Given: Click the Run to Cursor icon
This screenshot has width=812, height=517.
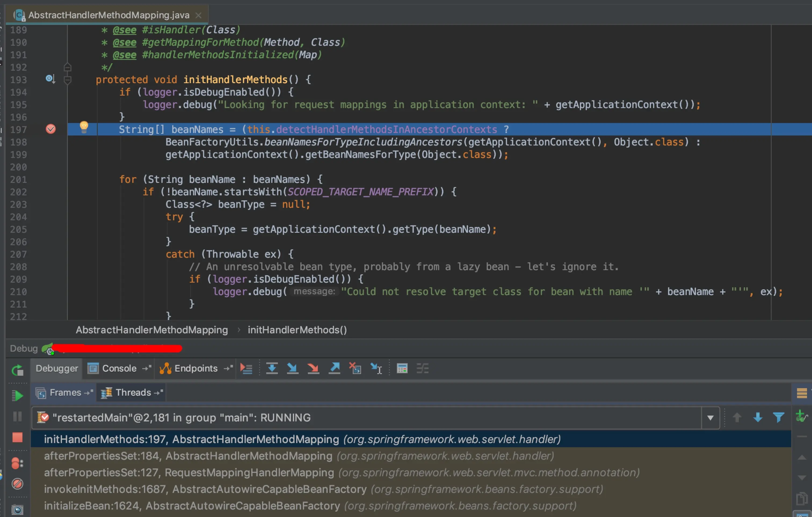Looking at the screenshot, I should pos(376,368).
